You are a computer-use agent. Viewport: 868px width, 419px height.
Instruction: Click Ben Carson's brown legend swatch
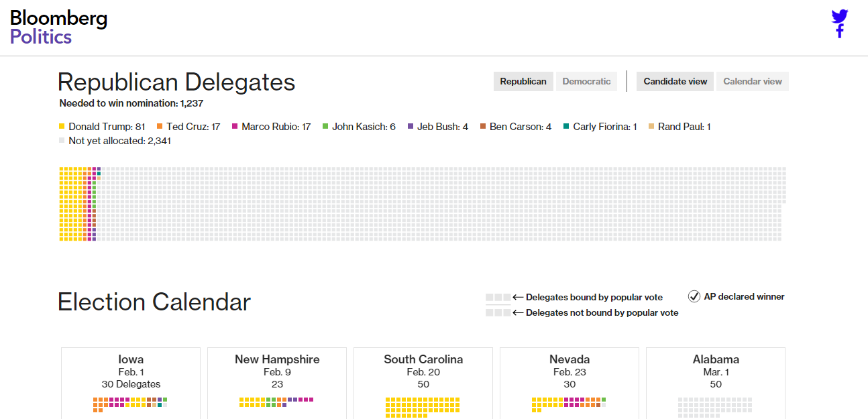pos(483,127)
